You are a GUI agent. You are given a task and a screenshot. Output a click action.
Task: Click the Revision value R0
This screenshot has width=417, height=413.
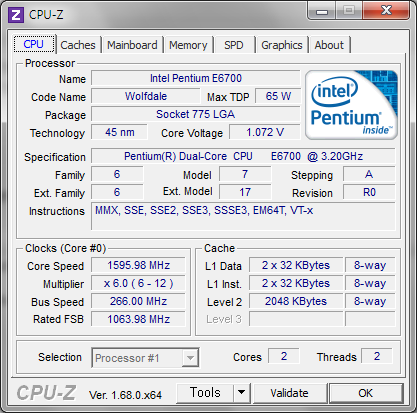pyautogui.click(x=369, y=192)
